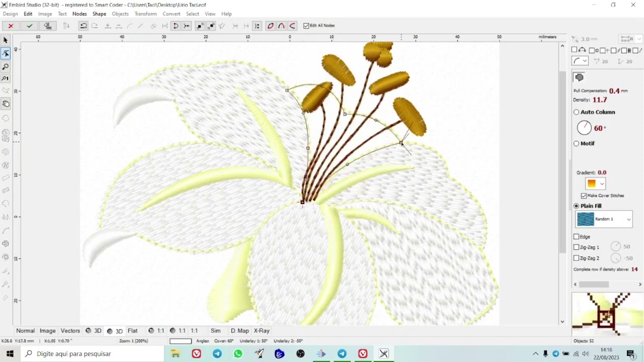Select the Motif radio button

[x=577, y=143]
